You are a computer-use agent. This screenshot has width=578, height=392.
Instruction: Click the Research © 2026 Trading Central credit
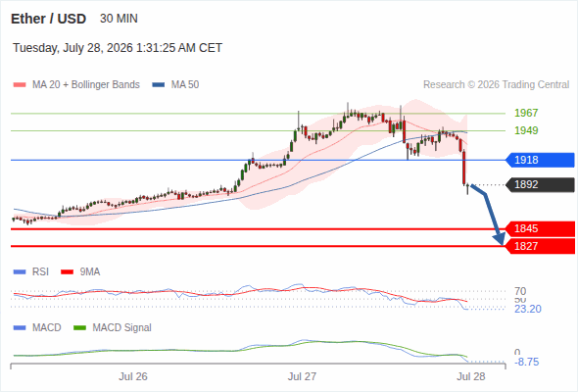(496, 85)
